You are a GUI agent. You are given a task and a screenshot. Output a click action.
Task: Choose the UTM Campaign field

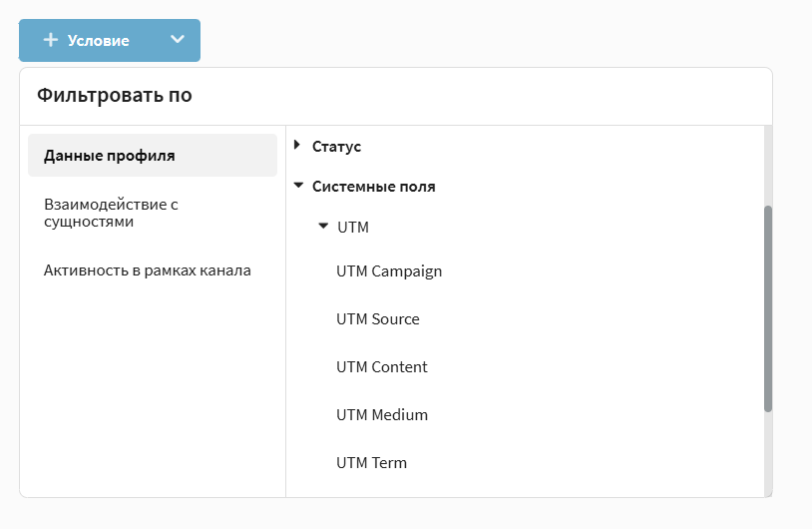coord(389,271)
